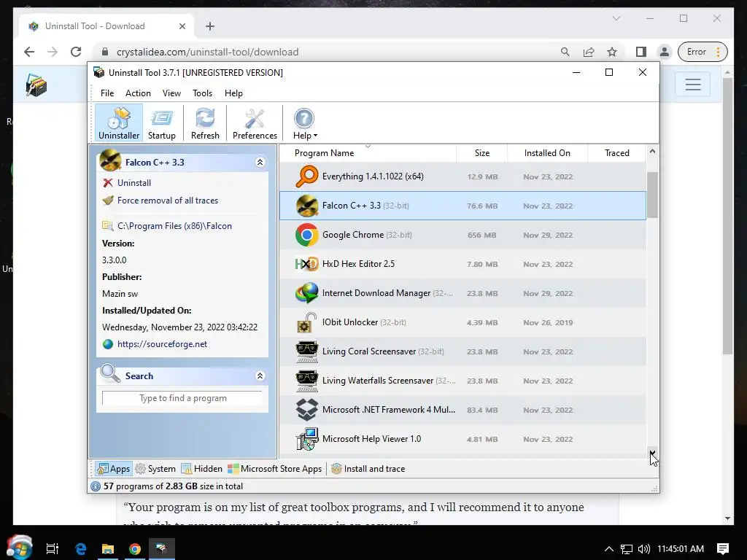Click the Living Coral Screensaver icon
747x560 pixels.
click(307, 351)
